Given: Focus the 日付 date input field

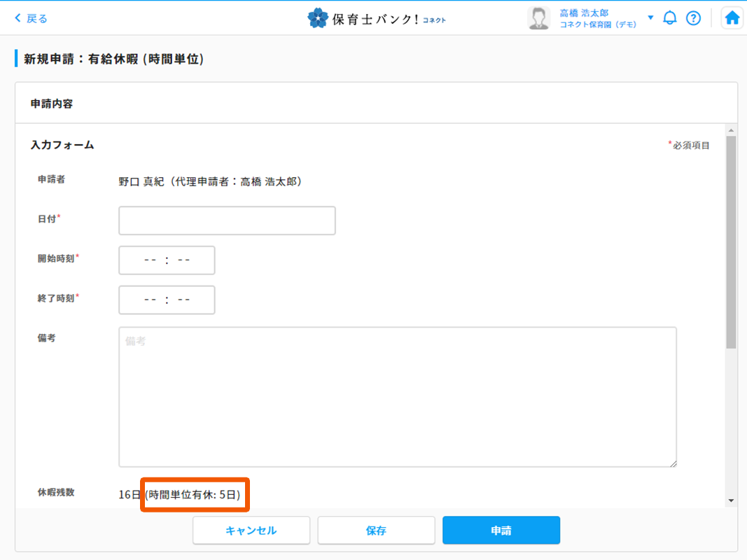Looking at the screenshot, I should [227, 220].
